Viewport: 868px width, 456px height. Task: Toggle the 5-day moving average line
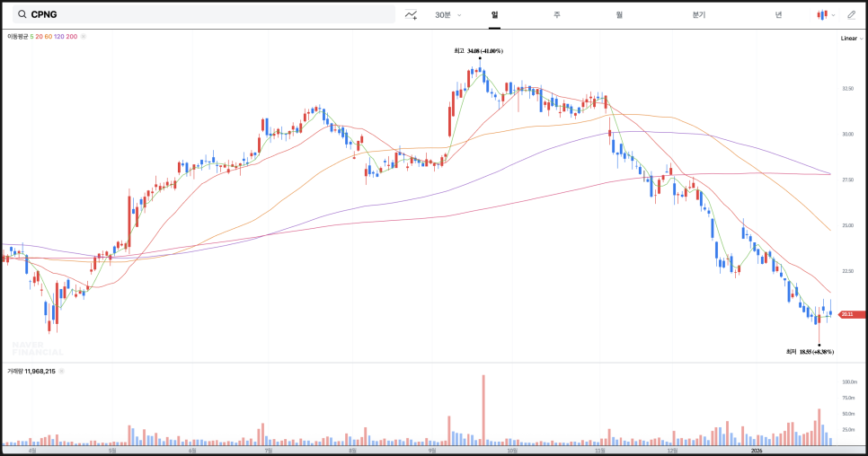[x=31, y=37]
